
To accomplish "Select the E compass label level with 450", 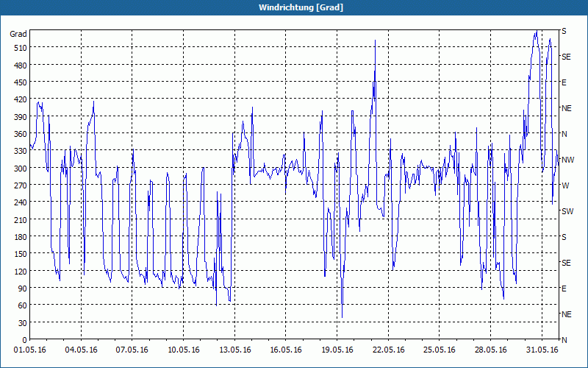I will tap(564, 82).
